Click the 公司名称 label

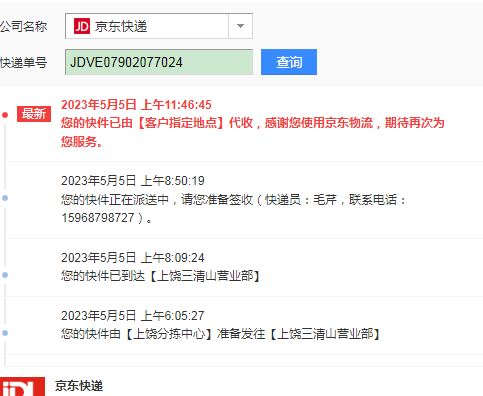pyautogui.click(x=23, y=26)
